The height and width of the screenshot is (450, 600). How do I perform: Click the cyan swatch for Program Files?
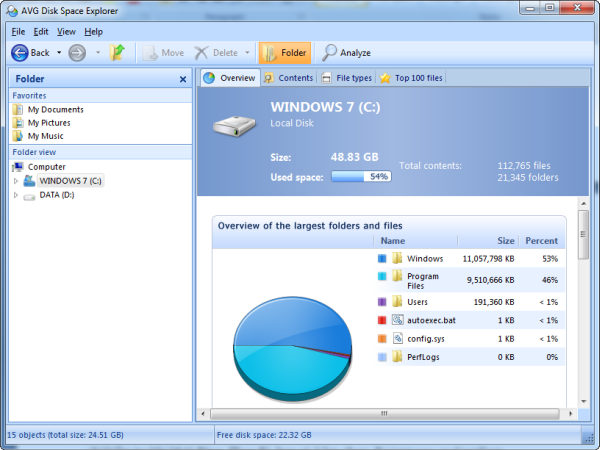pyautogui.click(x=382, y=276)
